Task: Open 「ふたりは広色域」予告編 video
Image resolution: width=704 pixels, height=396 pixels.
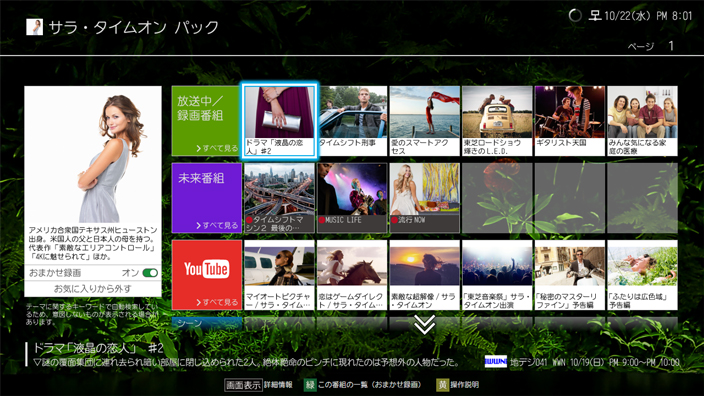Action: point(642,275)
